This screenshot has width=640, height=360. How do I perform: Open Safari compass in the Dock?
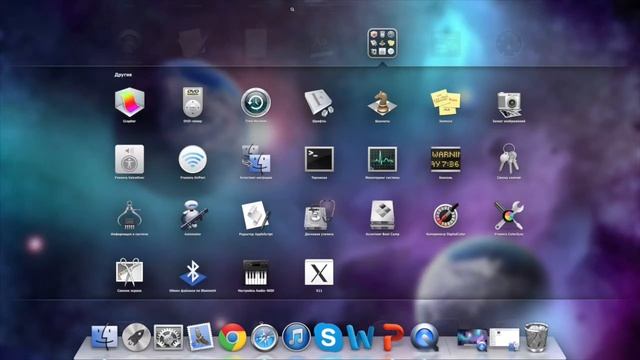click(264, 338)
